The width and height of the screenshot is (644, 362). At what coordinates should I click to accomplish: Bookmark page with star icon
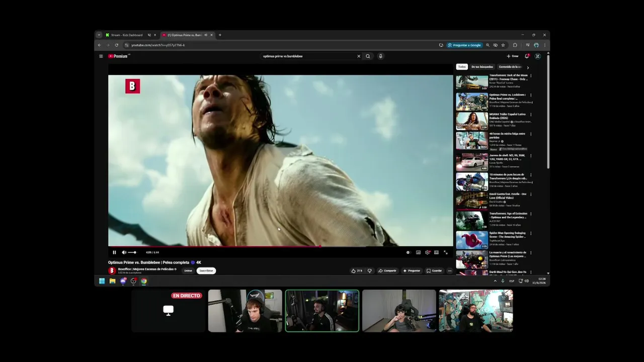pos(503,45)
